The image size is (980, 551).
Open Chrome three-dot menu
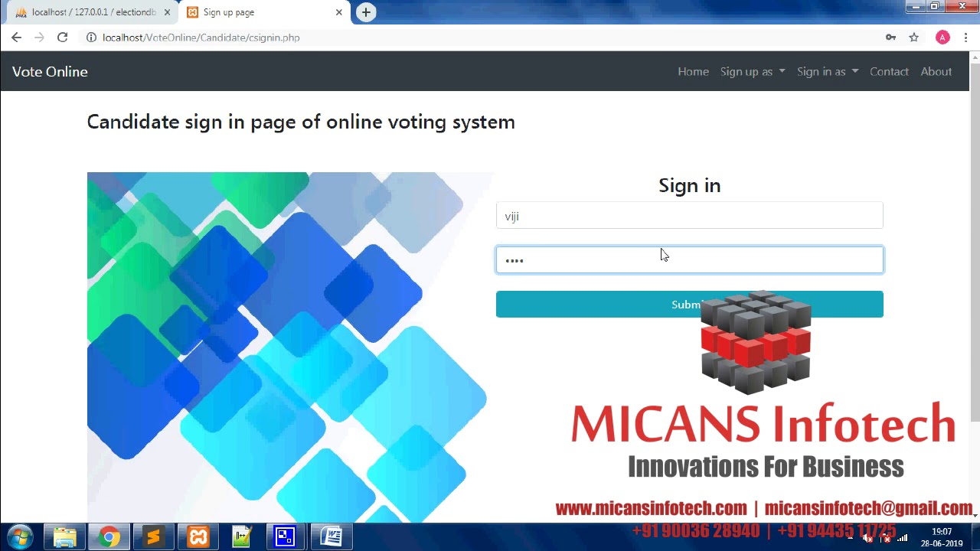pyautogui.click(x=966, y=37)
